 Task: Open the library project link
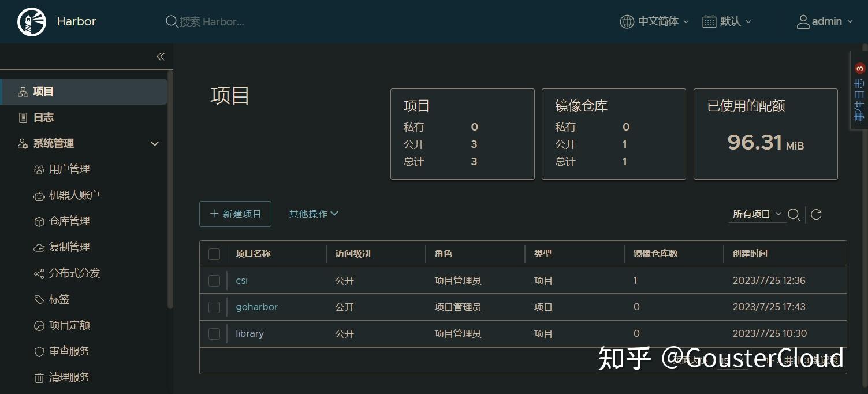click(x=249, y=333)
